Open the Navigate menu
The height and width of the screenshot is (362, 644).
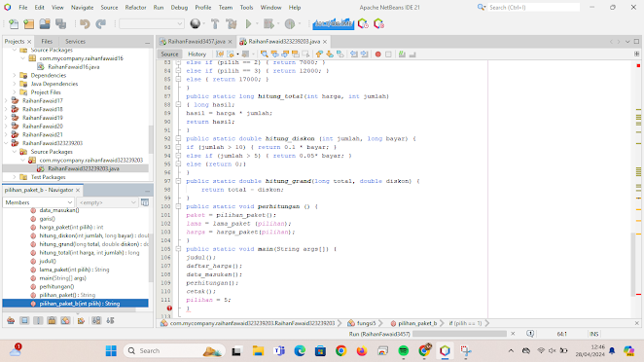click(x=82, y=8)
